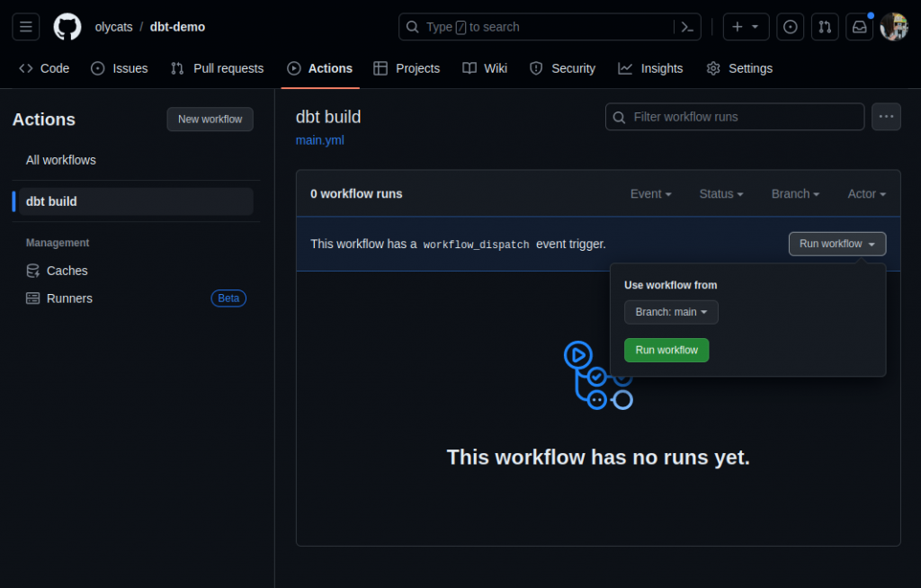Click the green Run workflow button
This screenshot has height=588, width=921.
pyautogui.click(x=666, y=350)
